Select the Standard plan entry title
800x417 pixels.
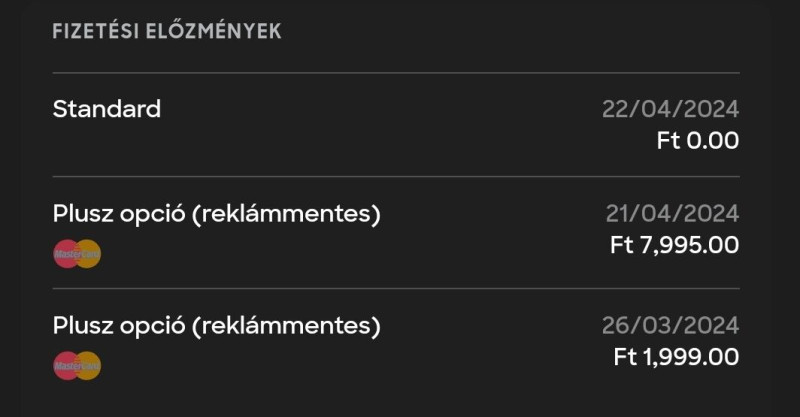106,109
